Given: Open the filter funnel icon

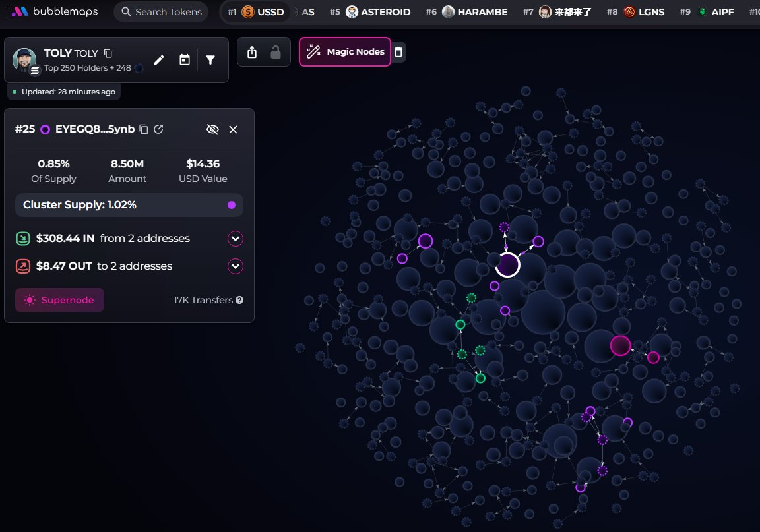Looking at the screenshot, I should [x=210, y=60].
